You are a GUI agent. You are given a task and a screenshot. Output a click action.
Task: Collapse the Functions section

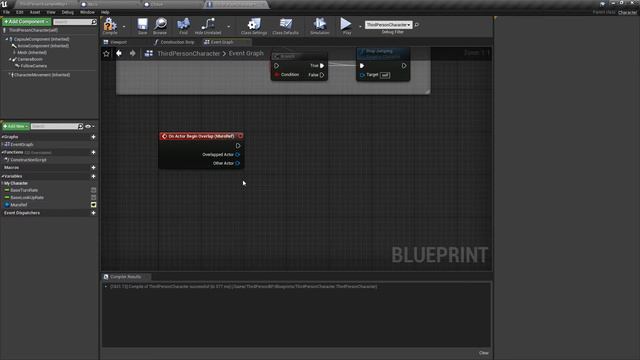[x=2, y=152]
